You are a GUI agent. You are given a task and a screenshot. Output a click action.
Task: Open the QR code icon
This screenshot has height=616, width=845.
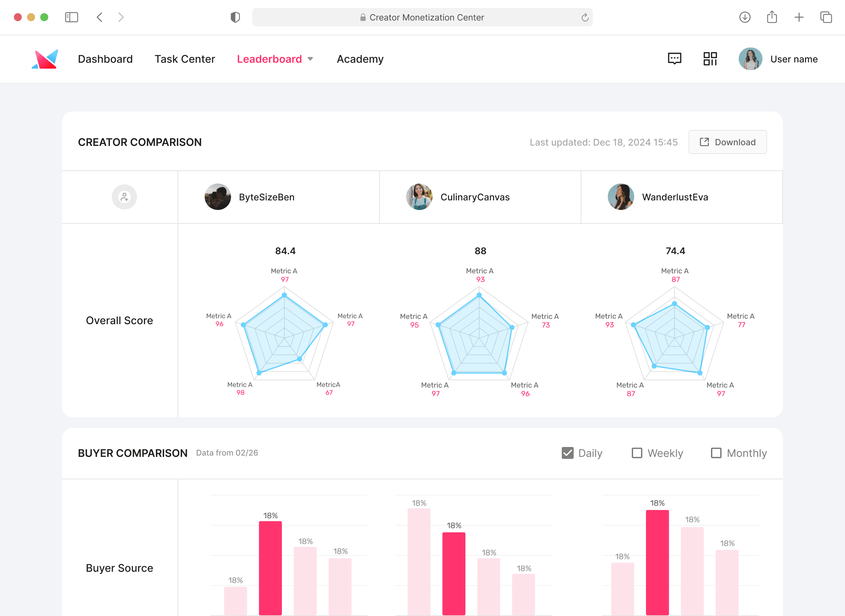(710, 59)
